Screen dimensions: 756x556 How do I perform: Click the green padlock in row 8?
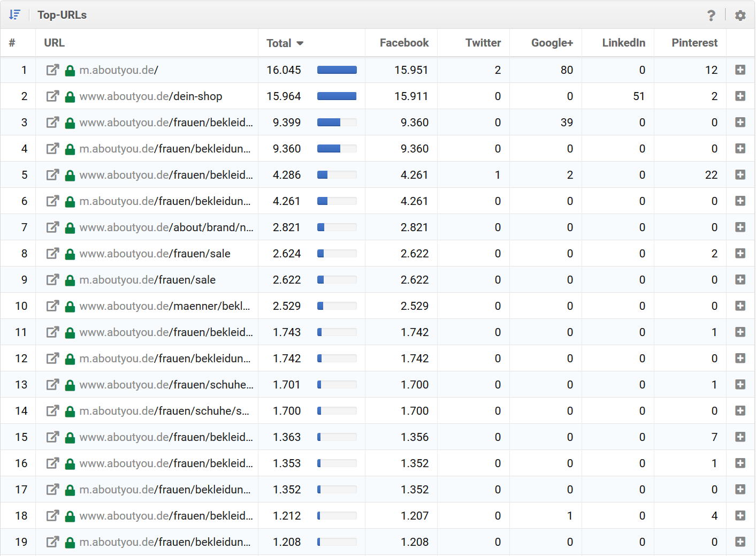coord(70,254)
